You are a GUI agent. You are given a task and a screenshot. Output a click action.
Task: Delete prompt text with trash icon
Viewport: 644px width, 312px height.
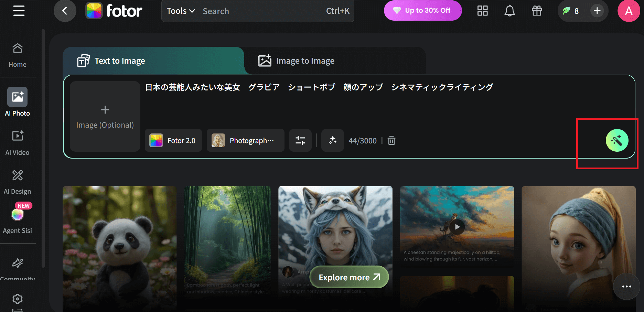click(x=391, y=140)
